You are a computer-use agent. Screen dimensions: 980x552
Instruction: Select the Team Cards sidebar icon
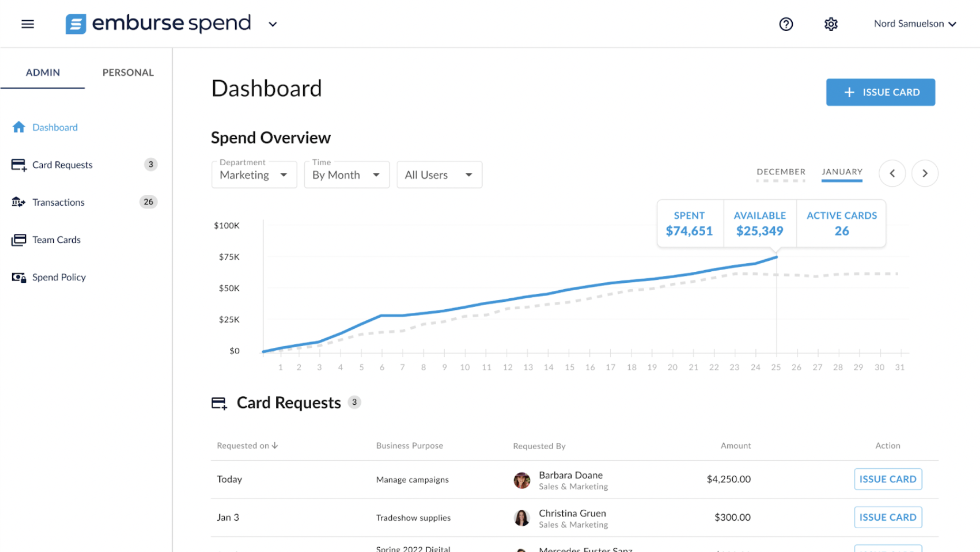(x=18, y=240)
